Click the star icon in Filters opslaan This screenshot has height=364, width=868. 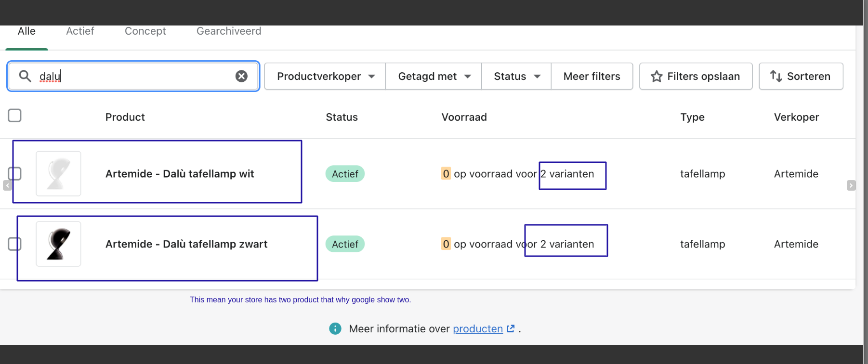click(x=656, y=76)
